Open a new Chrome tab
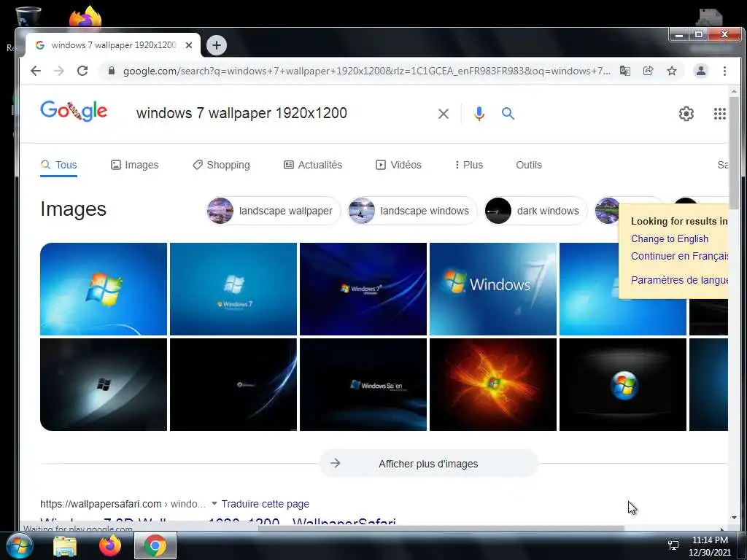The width and height of the screenshot is (747, 560). click(216, 45)
